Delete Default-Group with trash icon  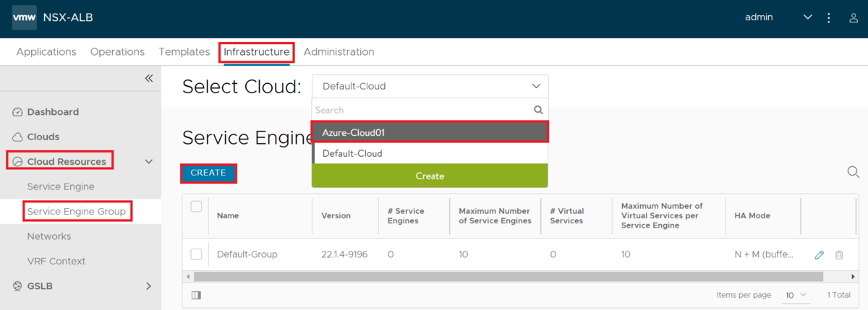click(x=839, y=254)
